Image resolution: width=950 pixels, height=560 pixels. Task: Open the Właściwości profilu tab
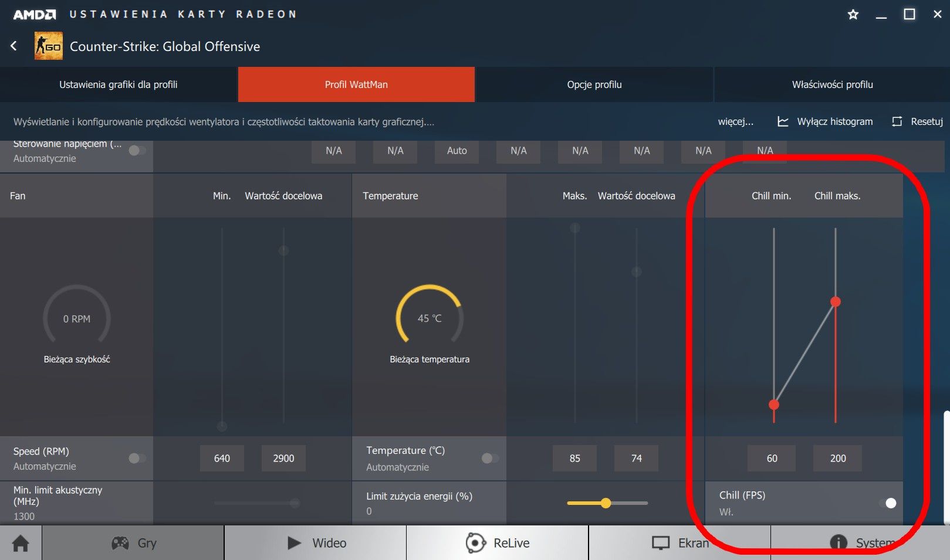pos(832,84)
